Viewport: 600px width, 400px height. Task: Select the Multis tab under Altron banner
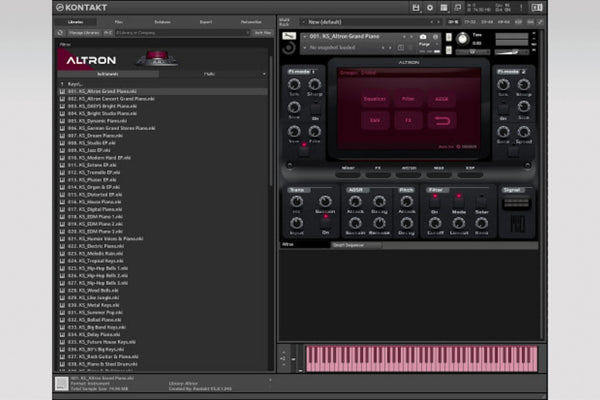tap(209, 74)
